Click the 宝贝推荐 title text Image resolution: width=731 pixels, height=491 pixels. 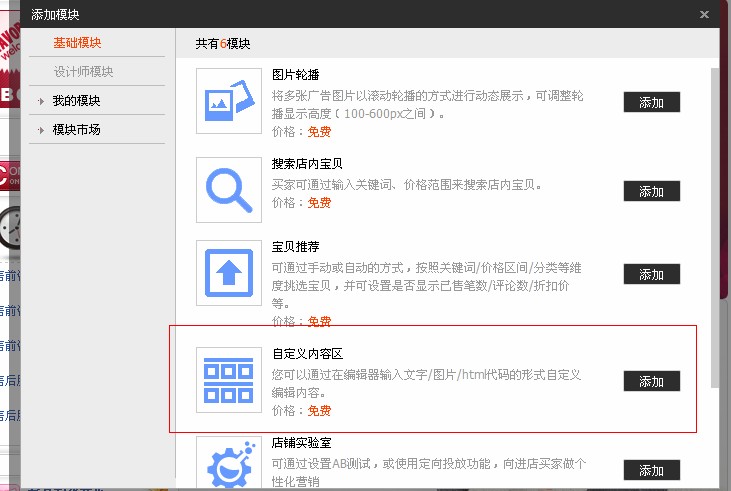click(296, 247)
